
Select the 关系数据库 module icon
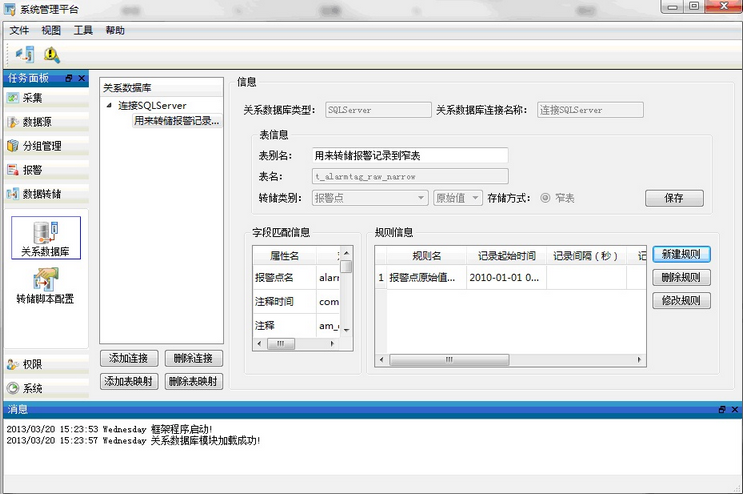pos(45,238)
